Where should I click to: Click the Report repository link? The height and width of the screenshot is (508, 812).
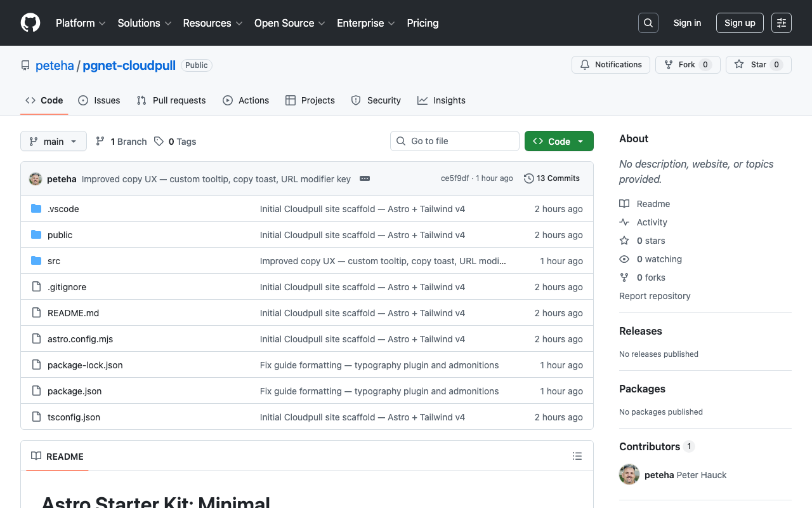tap(655, 296)
